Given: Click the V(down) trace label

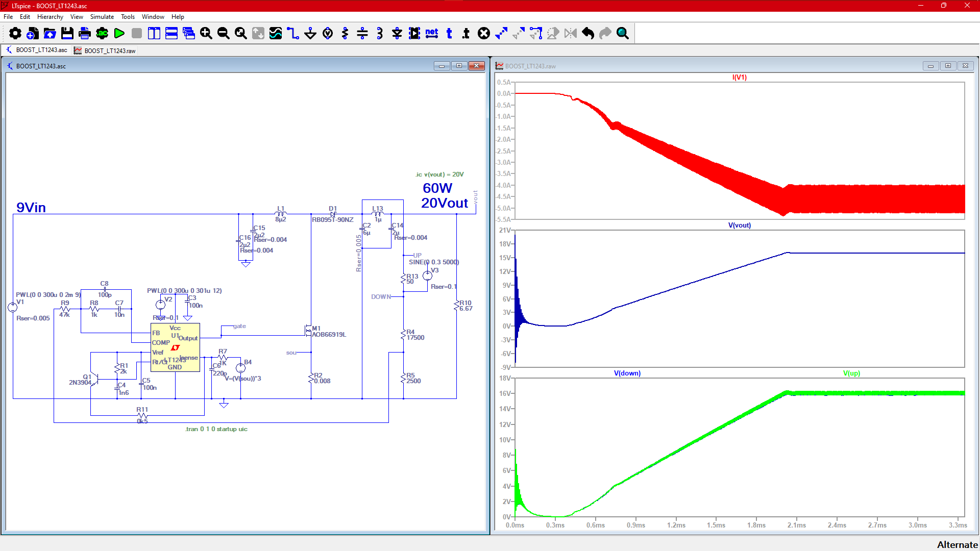Looking at the screenshot, I should [627, 373].
